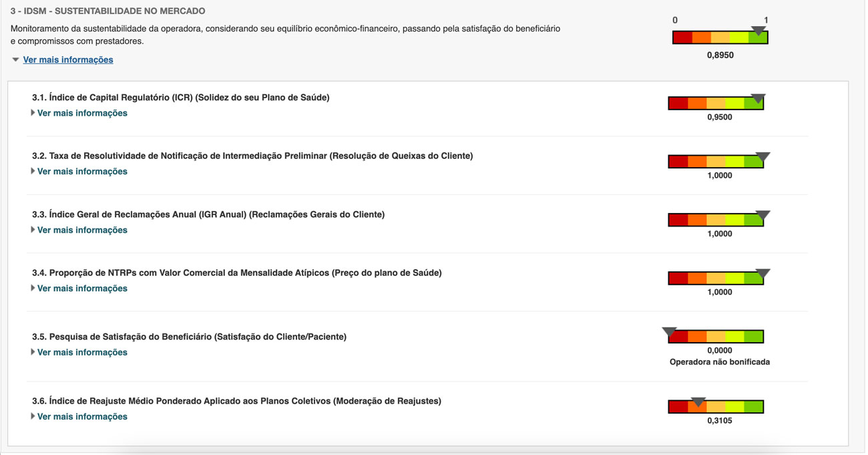The height and width of the screenshot is (455, 868).
Task: Expand triangle under 3.5 Pesquisa de Satisfação
Action: pyautogui.click(x=33, y=352)
